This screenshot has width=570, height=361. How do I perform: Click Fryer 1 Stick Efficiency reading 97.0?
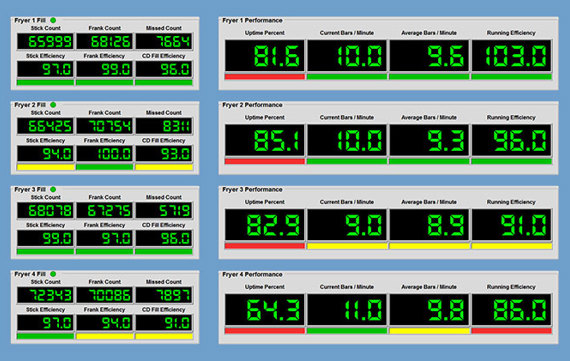coord(45,69)
